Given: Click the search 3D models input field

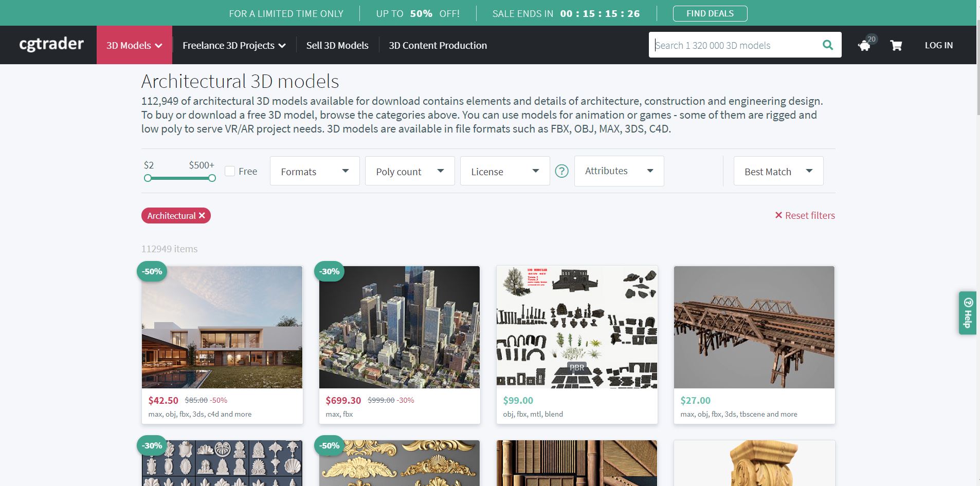Looking at the screenshot, I should 733,45.
